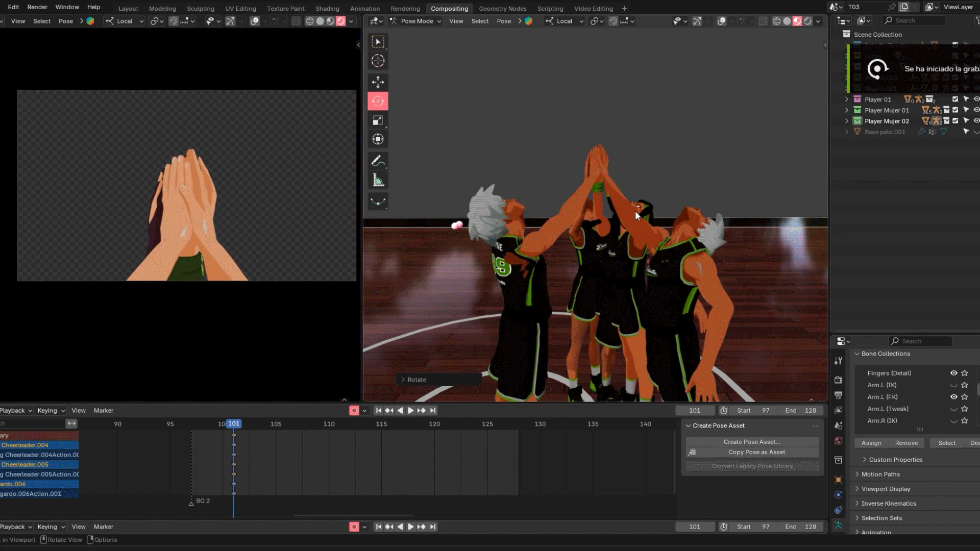980x551 pixels.
Task: Select the Scale tool icon
Action: (x=378, y=120)
